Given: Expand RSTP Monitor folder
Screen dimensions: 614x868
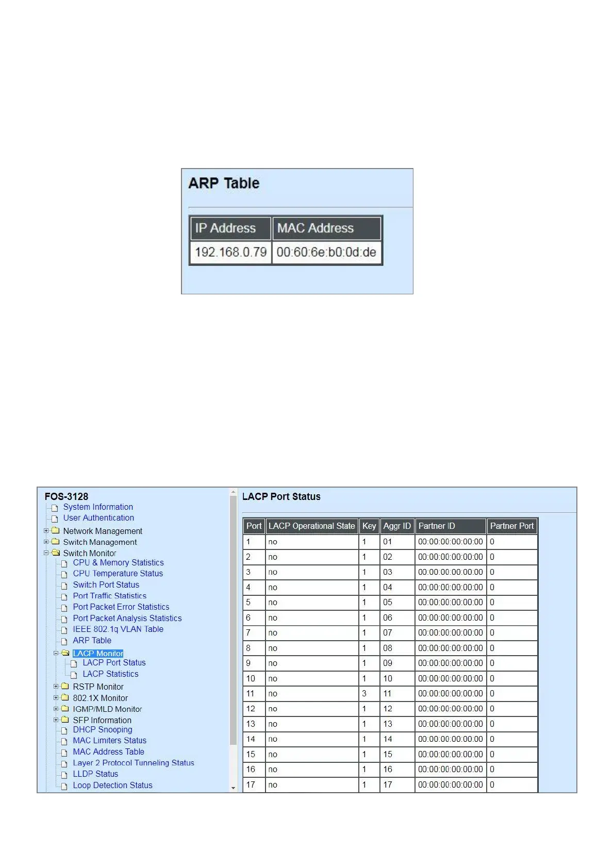Looking at the screenshot, I should pyautogui.click(x=56, y=686).
